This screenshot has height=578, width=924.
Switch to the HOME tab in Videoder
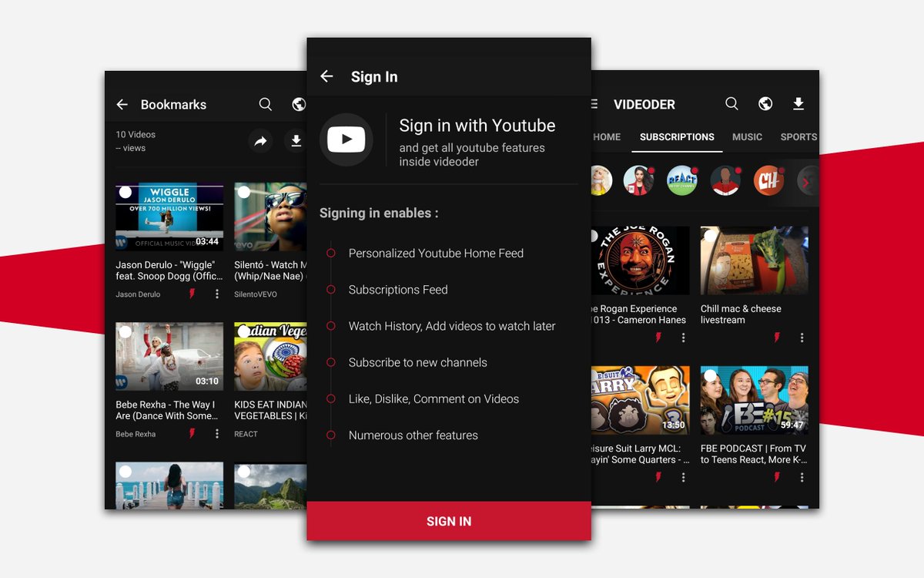point(605,137)
